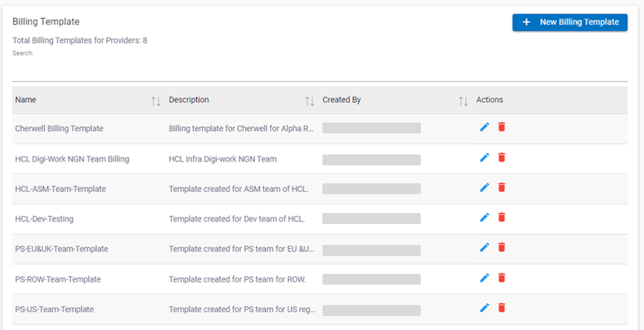This screenshot has height=330, width=644.
Task: Delete HCL Digi-Work NGN Team Billing
Action: (501, 158)
